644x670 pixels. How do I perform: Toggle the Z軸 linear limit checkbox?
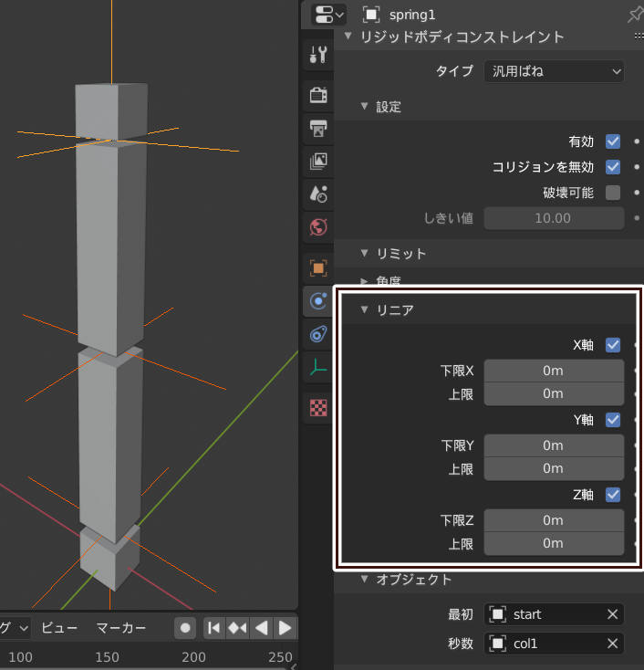point(612,495)
